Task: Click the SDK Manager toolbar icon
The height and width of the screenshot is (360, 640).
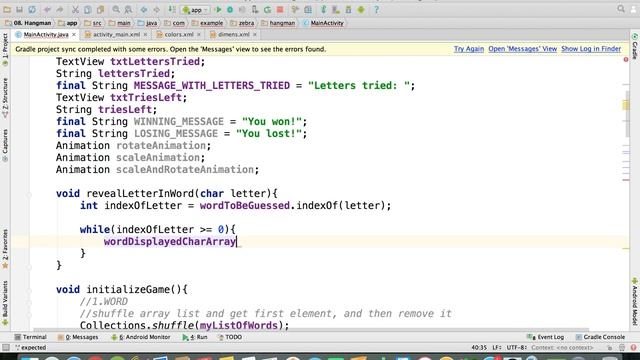Action: (x=348, y=10)
